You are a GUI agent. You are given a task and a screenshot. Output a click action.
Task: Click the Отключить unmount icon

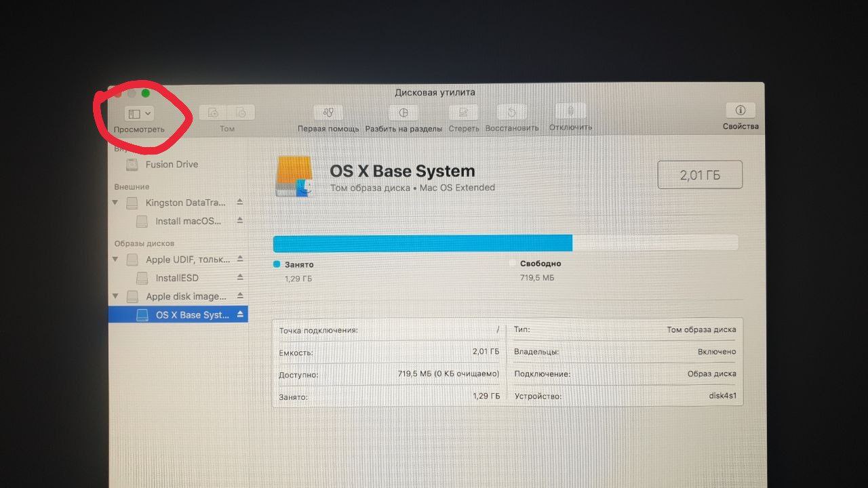click(x=570, y=112)
